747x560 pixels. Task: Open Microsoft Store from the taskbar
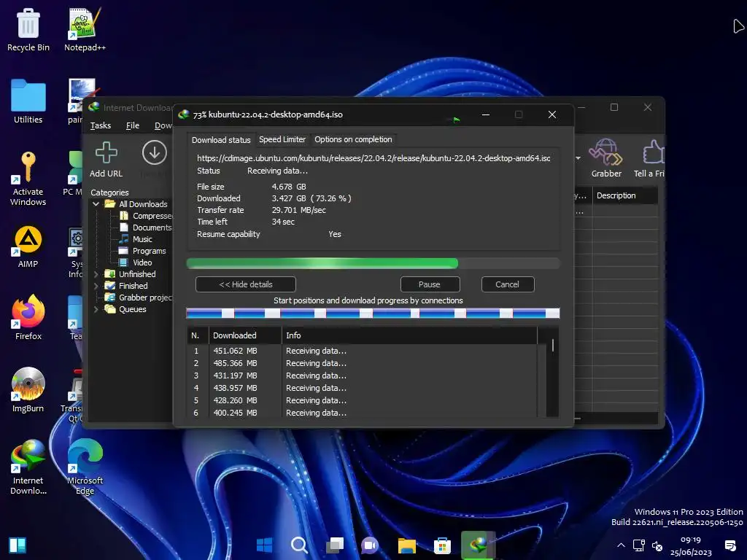click(442, 545)
